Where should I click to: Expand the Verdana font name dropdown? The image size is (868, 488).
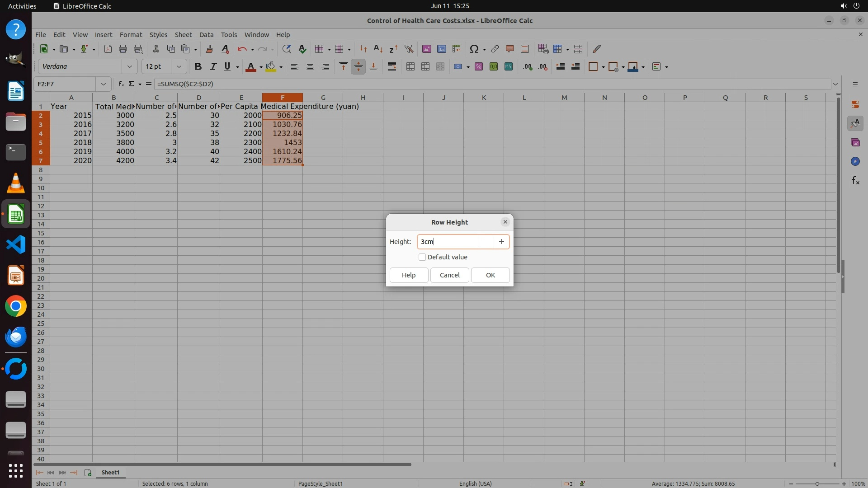[x=130, y=66]
